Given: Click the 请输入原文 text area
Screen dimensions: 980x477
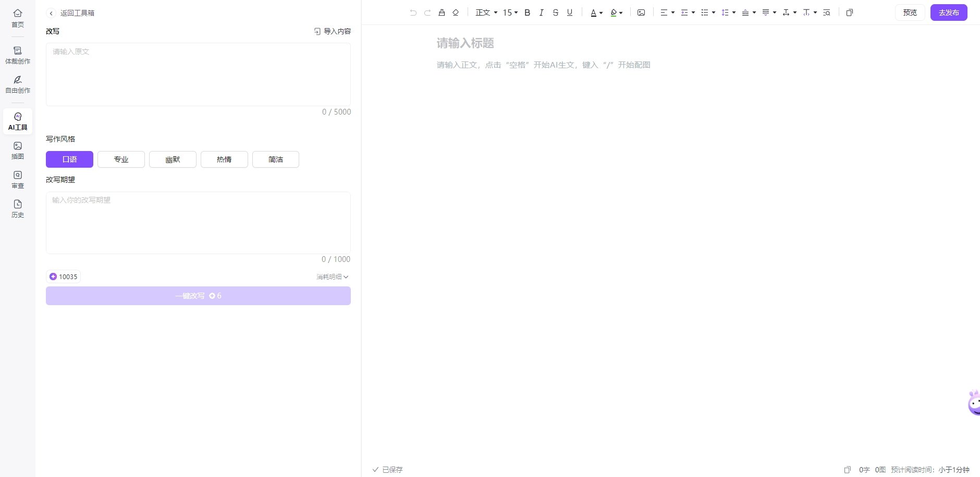Looking at the screenshot, I should point(198,74).
